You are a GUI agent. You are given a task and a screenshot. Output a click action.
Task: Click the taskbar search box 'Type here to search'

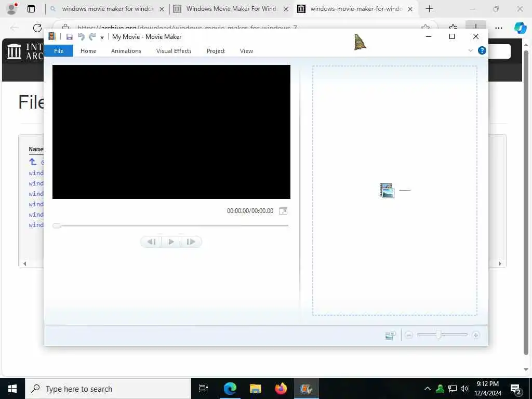(108, 389)
